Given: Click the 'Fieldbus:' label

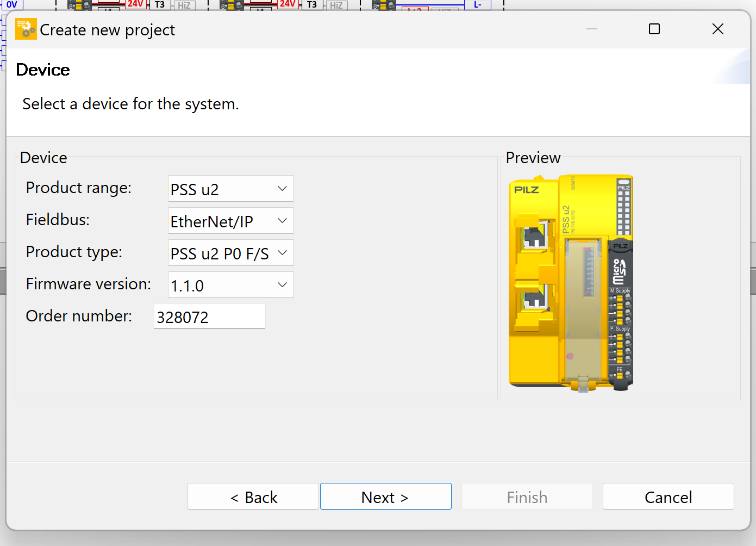Looking at the screenshot, I should (x=58, y=220).
